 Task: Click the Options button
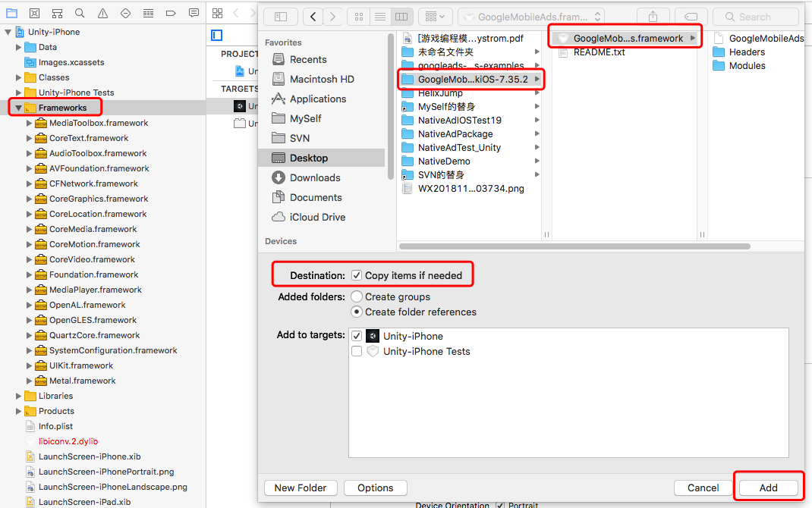click(376, 488)
